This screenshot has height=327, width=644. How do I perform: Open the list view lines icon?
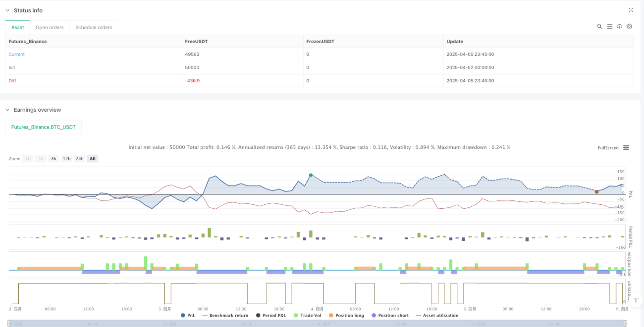[610, 26]
